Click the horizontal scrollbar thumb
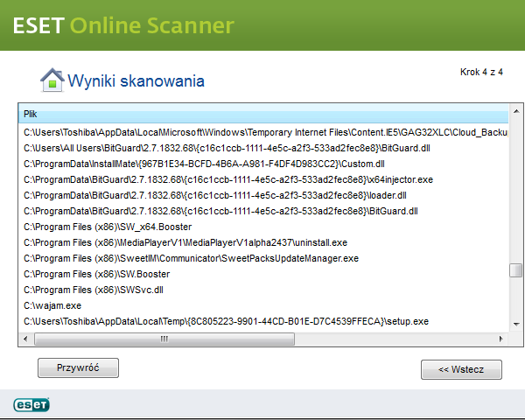This screenshot has height=420, width=525. click(x=164, y=339)
